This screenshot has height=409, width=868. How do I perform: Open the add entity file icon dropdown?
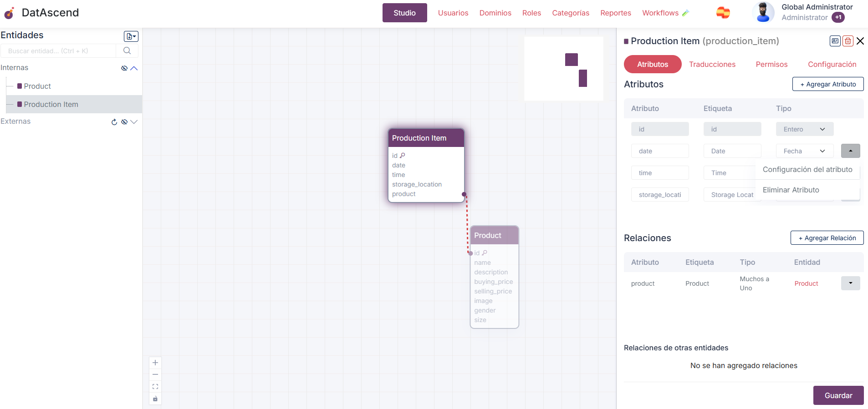click(131, 36)
